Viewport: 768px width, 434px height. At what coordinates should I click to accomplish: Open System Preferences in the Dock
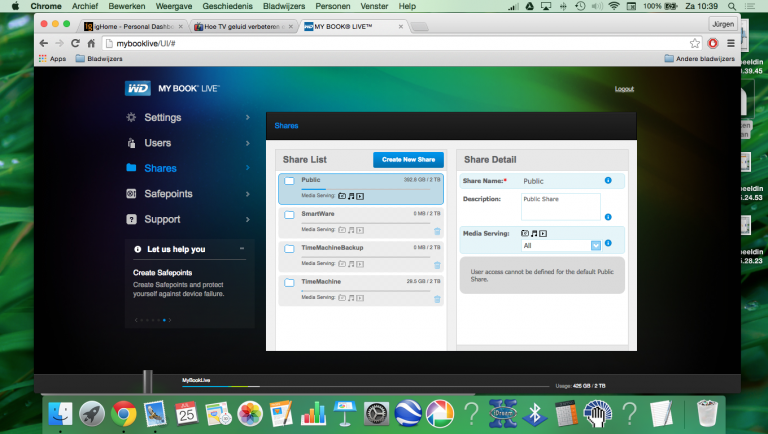coord(376,413)
